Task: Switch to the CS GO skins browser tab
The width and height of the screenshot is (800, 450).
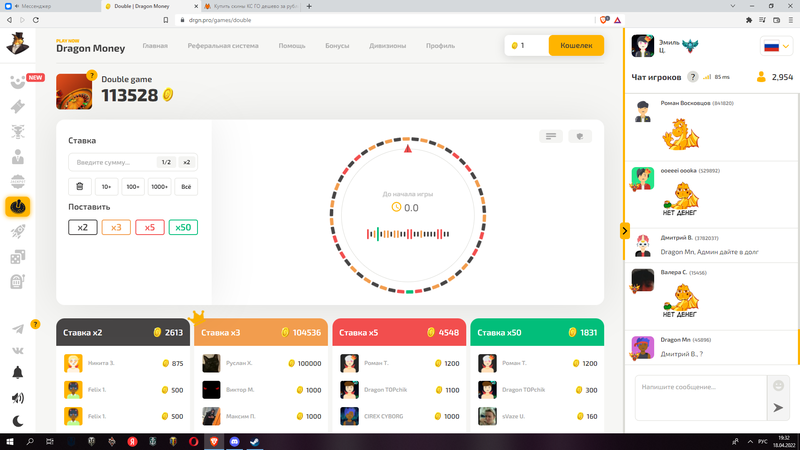Action: pos(252,6)
